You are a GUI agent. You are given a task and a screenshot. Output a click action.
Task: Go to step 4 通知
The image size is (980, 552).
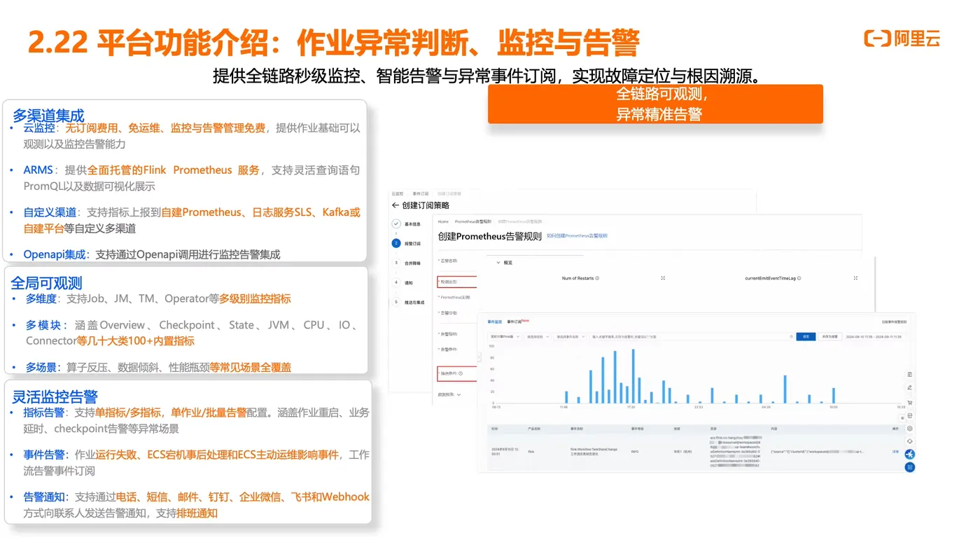[396, 282]
